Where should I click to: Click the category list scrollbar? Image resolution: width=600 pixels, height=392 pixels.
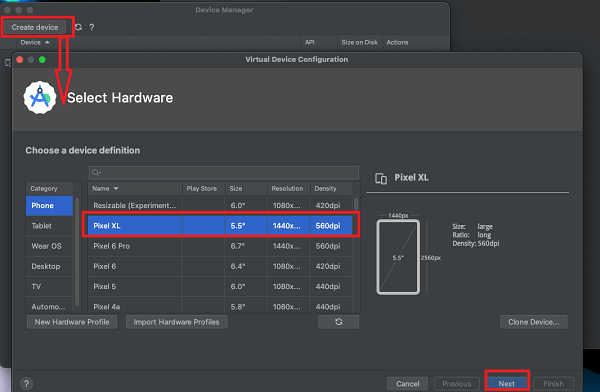77,251
